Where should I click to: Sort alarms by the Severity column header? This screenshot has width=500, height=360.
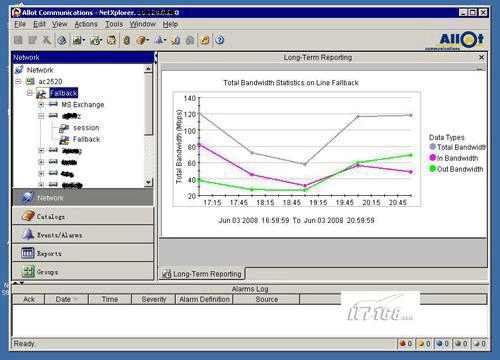(x=154, y=299)
